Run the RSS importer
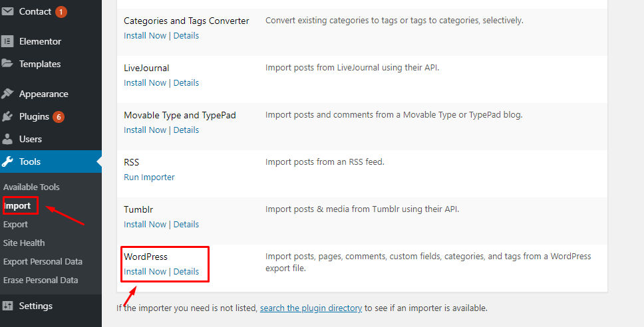644x327 pixels. coord(149,177)
